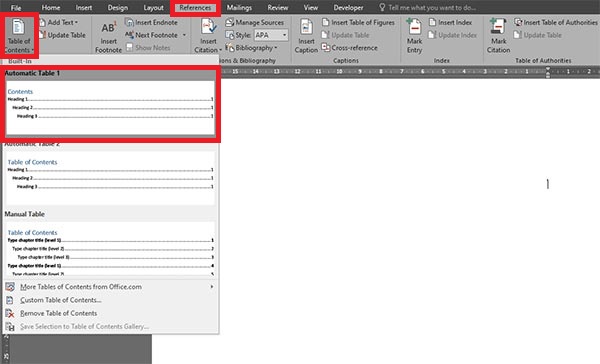Click Insert Table of Authorities
This screenshot has height=364, width=600.
pyautogui.click(x=556, y=23)
